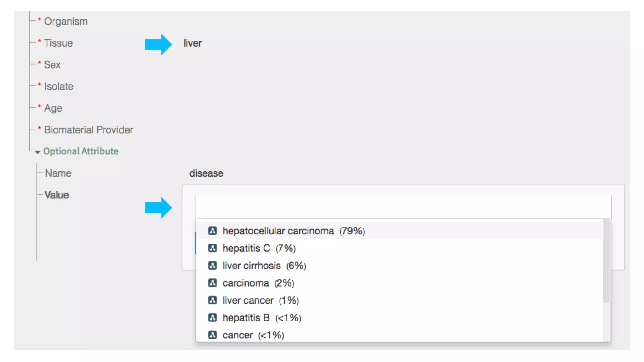
Task: Open the Tissue field in the tree
Action: (x=58, y=43)
